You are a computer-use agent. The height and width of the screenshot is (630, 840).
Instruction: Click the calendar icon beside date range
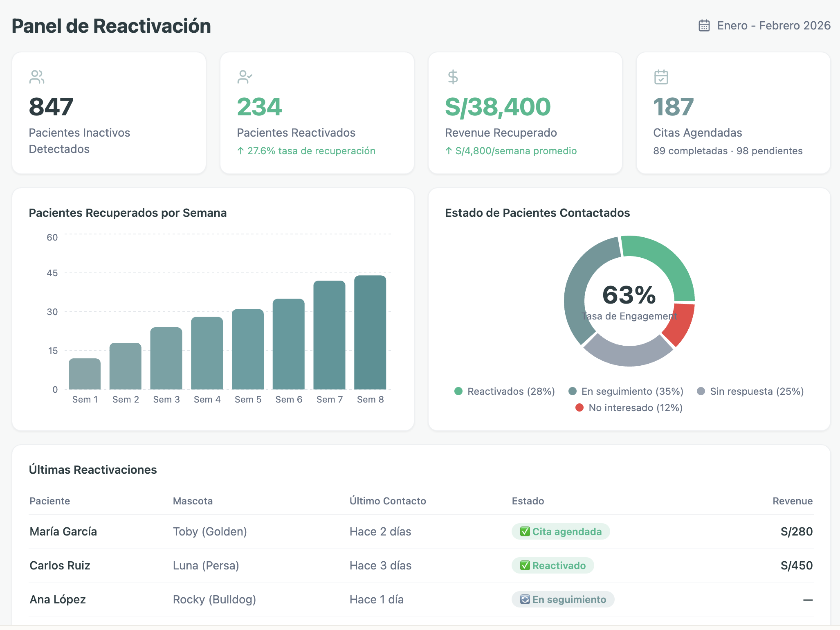pyautogui.click(x=704, y=25)
